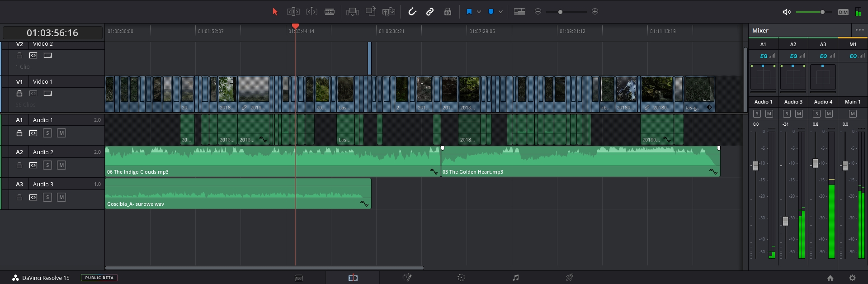Lock the Audio 2 track
Viewport: 868px width, 284px height.
(19, 165)
